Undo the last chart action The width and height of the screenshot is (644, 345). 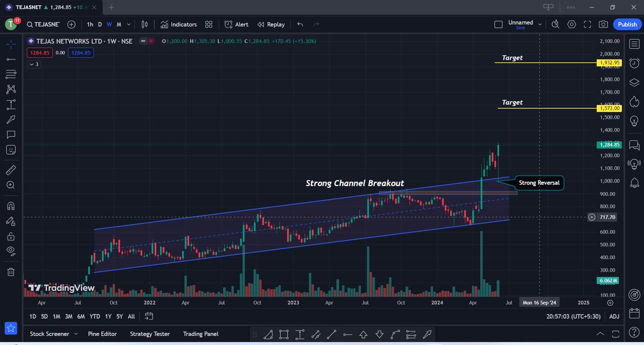[x=300, y=24]
